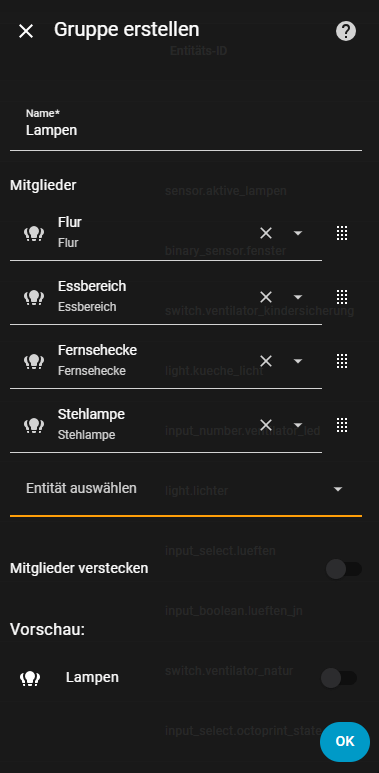Viewport: 379px width, 773px height.
Task: Click the Stehlampe drag handle icon
Action: (x=342, y=425)
